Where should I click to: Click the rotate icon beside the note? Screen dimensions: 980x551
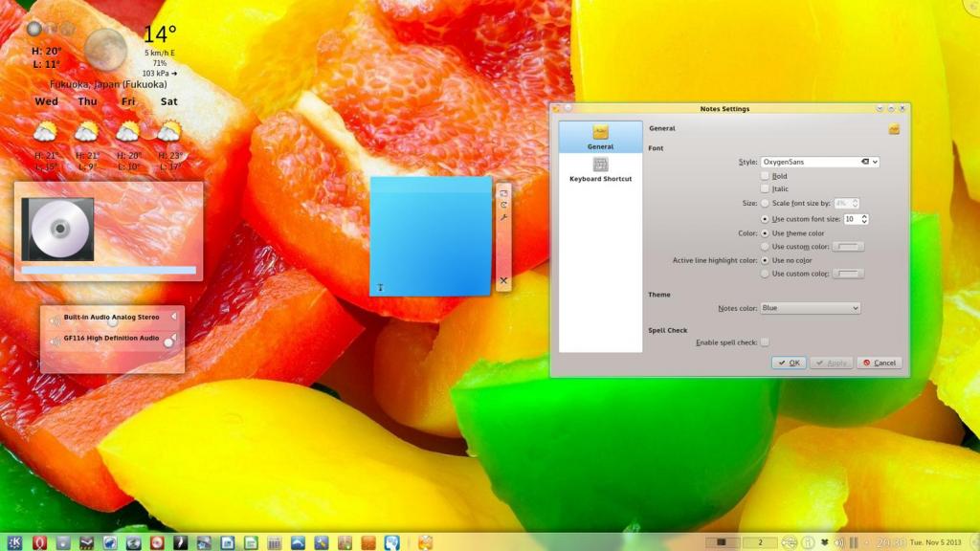[x=503, y=206]
